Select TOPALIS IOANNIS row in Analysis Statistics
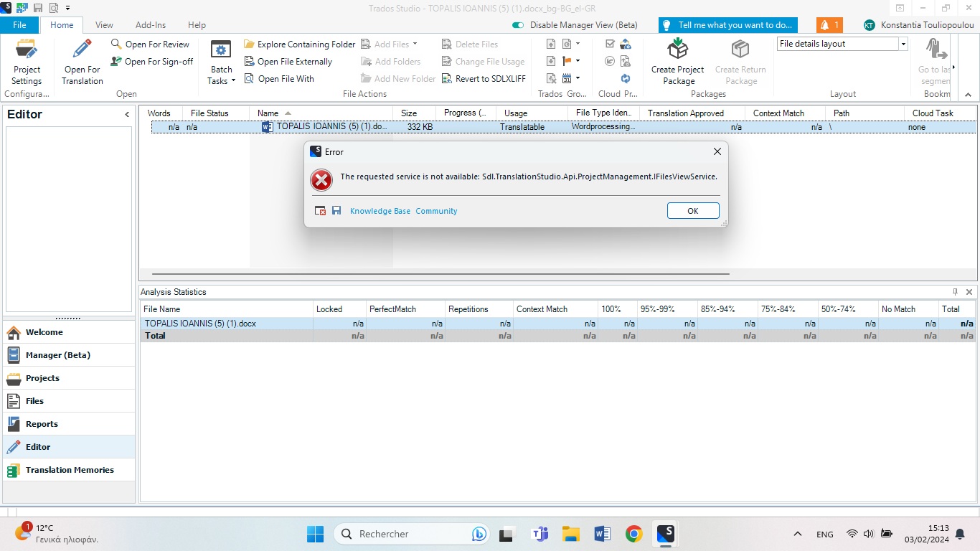This screenshot has height=551, width=980. [x=558, y=324]
